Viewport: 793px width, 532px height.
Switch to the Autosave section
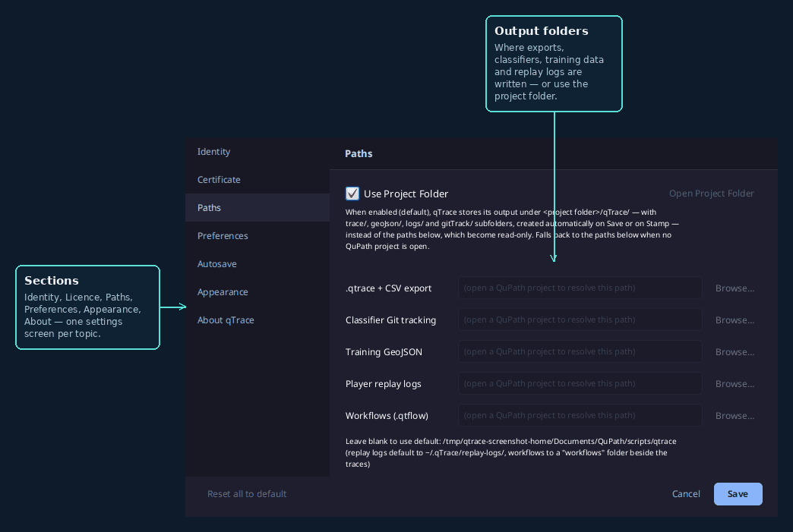257,264
